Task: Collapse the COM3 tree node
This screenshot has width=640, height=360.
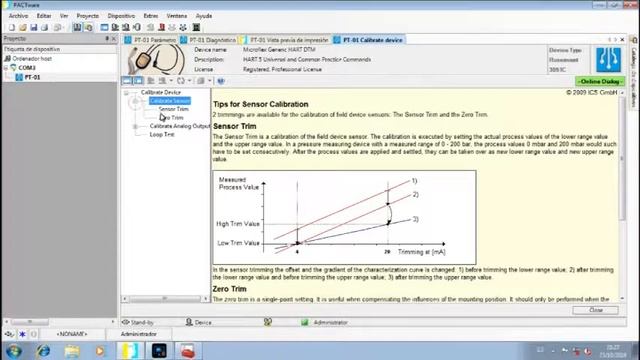Action: tap(6, 68)
